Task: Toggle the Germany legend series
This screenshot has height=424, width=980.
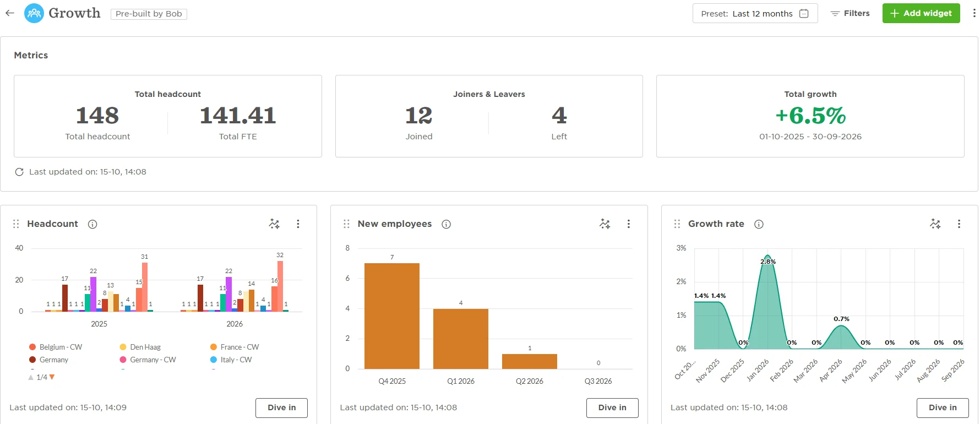Action: tap(49, 360)
